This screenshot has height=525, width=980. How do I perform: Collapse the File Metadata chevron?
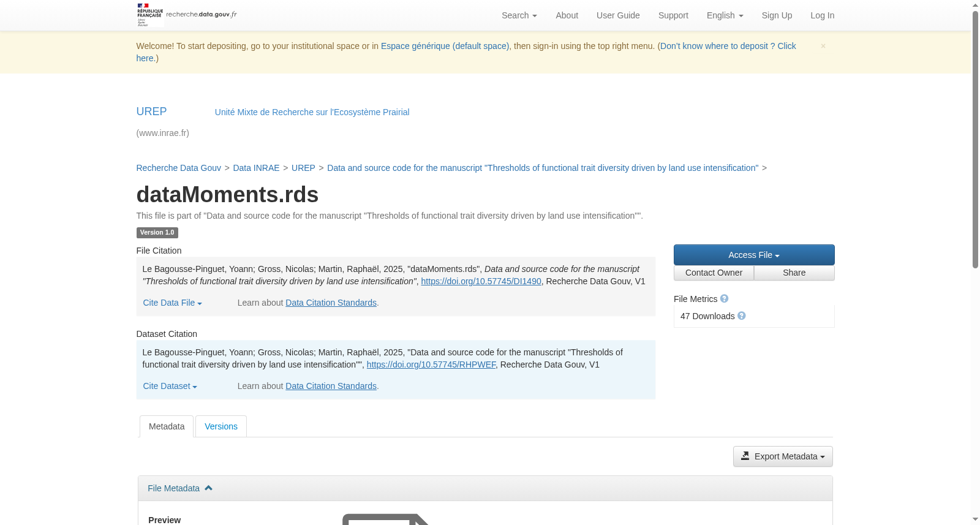tap(208, 488)
